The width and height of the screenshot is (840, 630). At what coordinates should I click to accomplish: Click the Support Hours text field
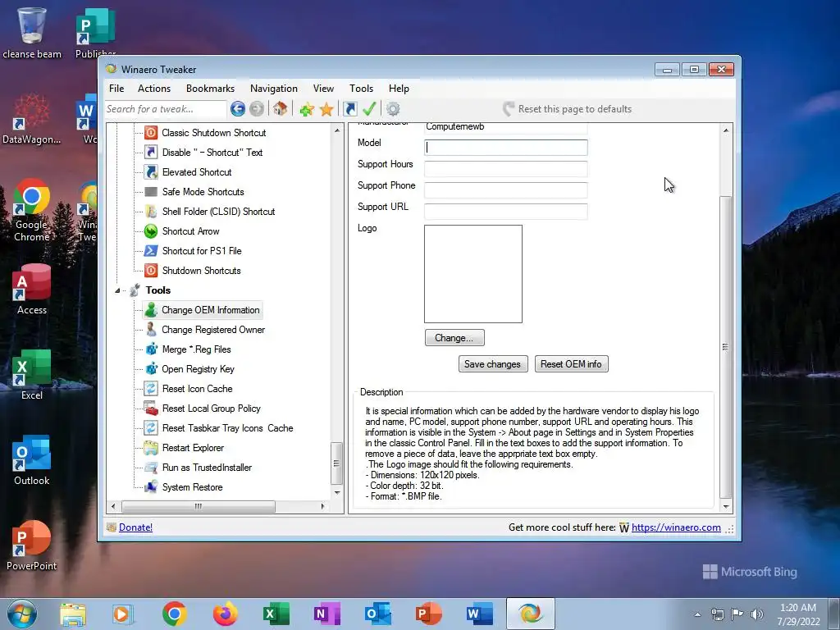click(505, 169)
